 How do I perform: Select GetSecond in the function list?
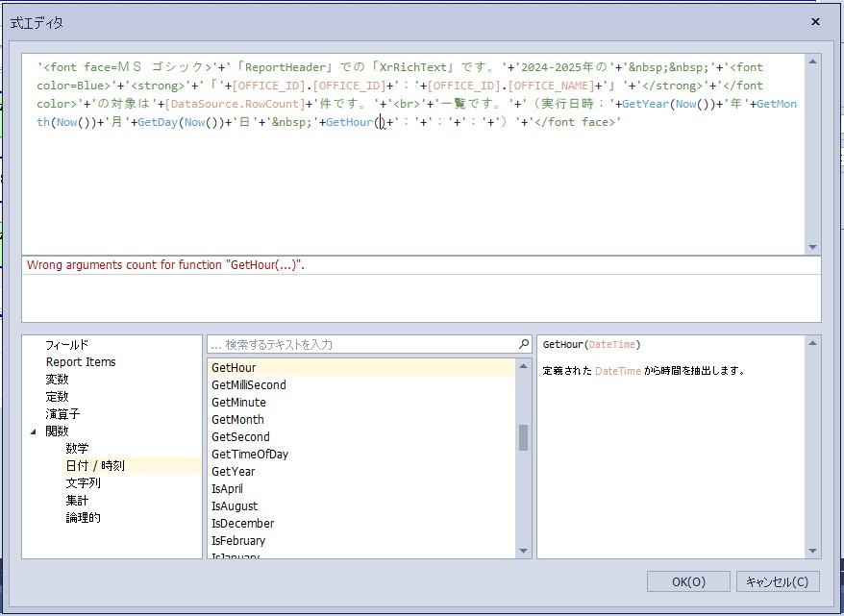(x=240, y=436)
